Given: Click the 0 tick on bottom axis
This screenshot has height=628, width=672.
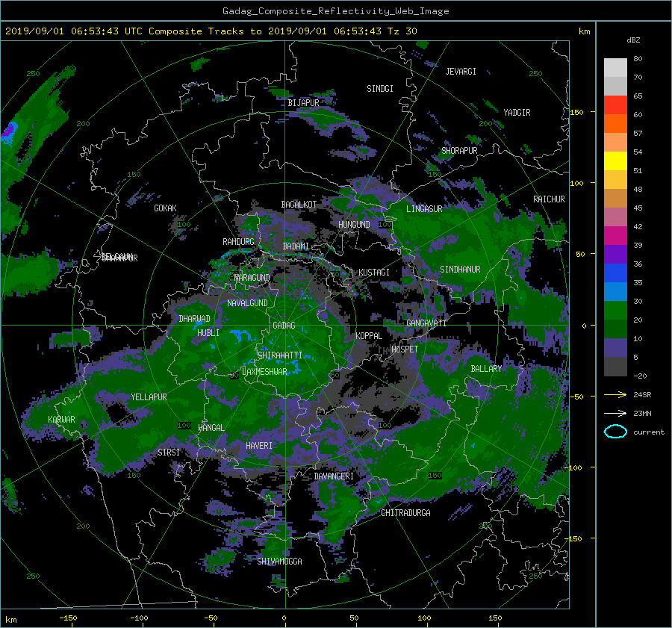Looking at the screenshot, I should [284, 618].
